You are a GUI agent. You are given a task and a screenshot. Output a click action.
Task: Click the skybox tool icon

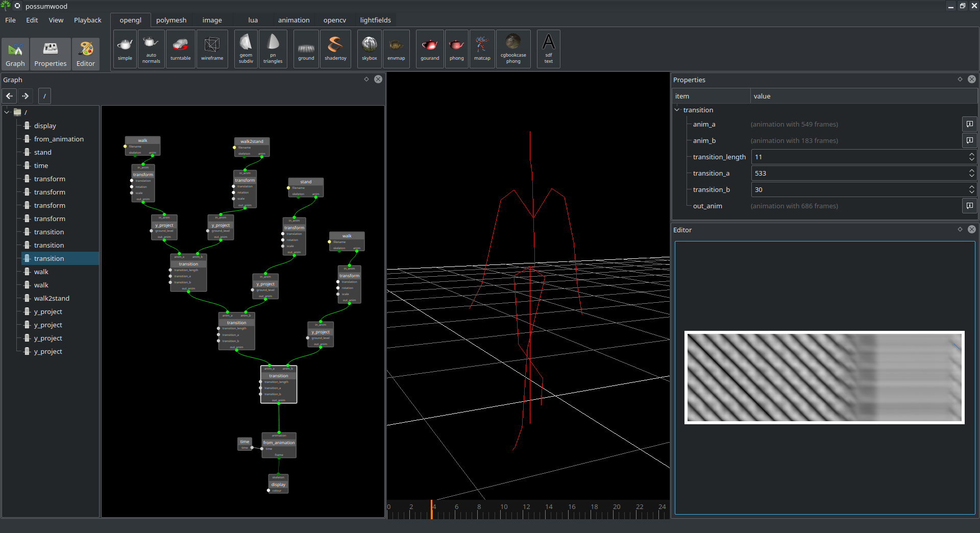click(369, 49)
